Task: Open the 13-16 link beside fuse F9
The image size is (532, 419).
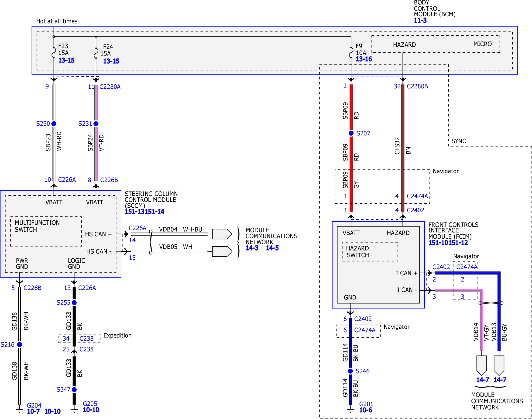Action: pos(364,59)
